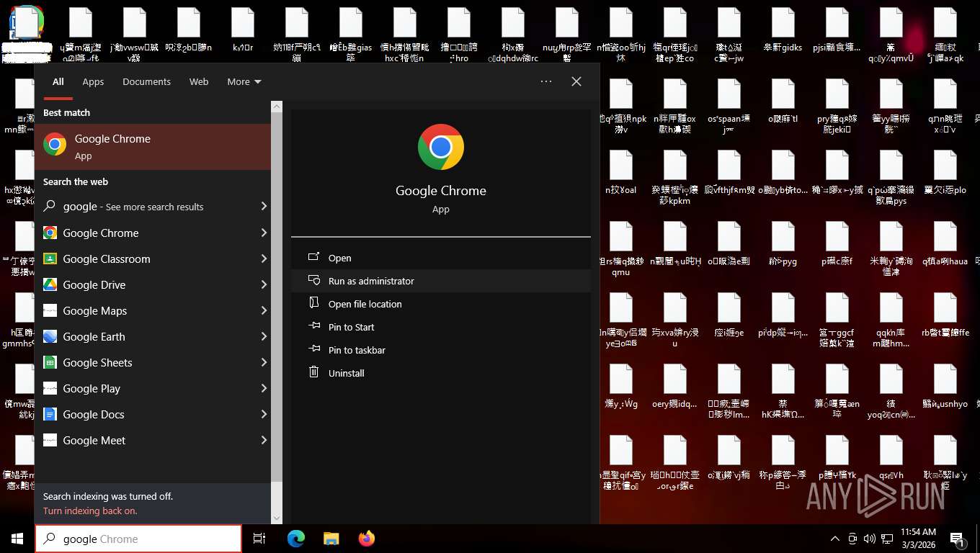Screen dimensions: 980x553
Task: Click the Pin to taskbar pin icon
Action: coord(313,349)
